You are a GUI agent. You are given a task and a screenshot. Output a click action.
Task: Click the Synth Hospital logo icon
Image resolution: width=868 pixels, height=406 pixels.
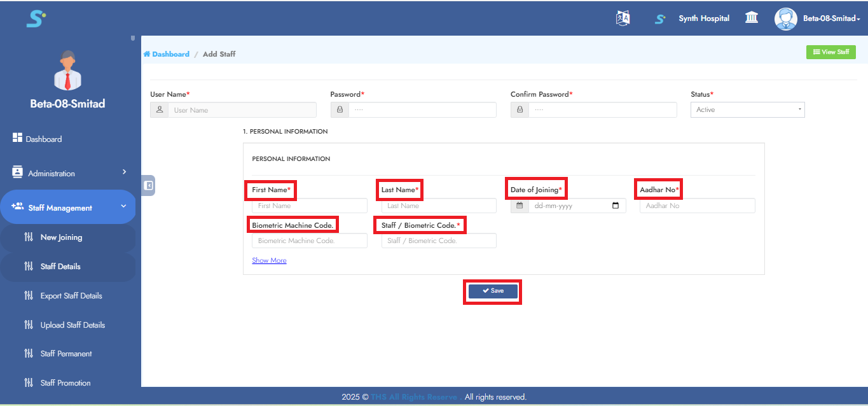tap(660, 19)
